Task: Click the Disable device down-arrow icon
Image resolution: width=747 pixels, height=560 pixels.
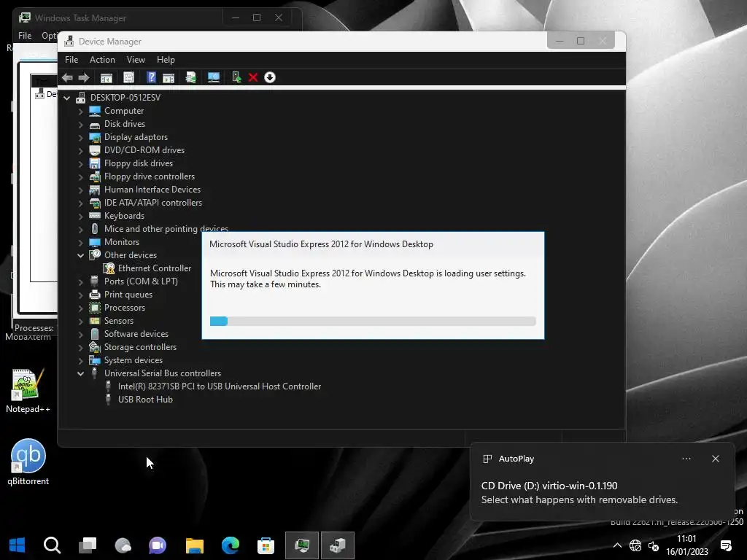Action: coord(270,77)
